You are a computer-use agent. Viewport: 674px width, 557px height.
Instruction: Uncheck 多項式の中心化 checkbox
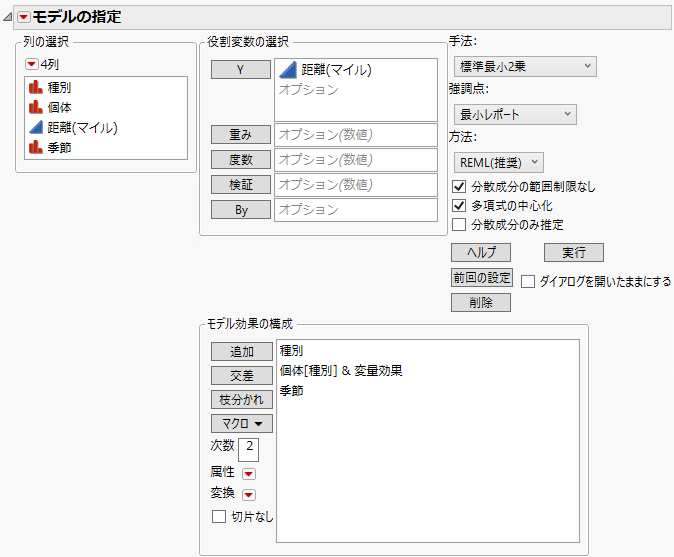tap(459, 206)
